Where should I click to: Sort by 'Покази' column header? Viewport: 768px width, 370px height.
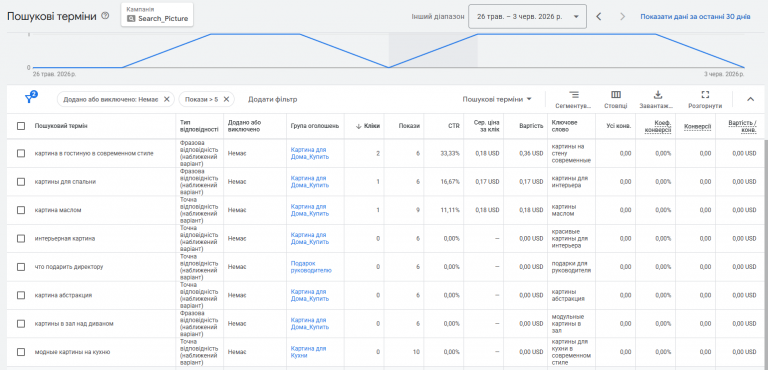tap(409, 126)
